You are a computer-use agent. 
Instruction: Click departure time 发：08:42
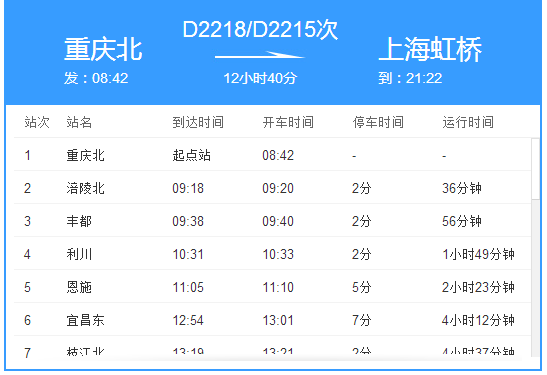pos(96,78)
